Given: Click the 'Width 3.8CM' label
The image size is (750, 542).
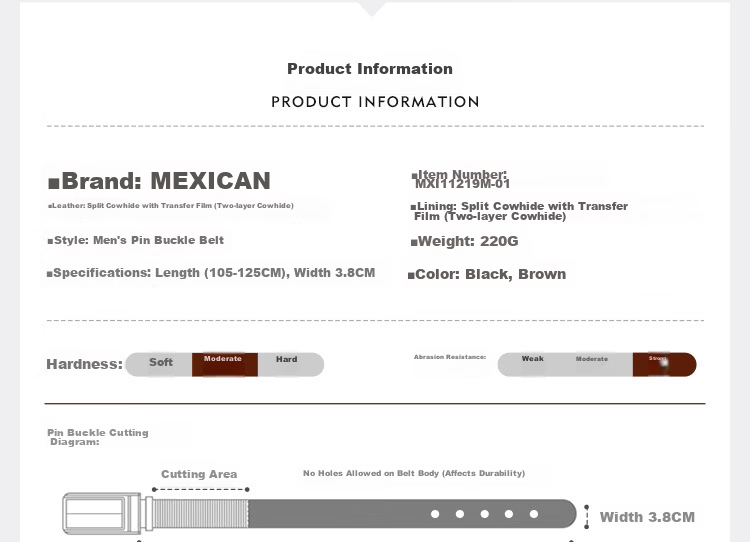Looking at the screenshot, I should coord(647,517).
